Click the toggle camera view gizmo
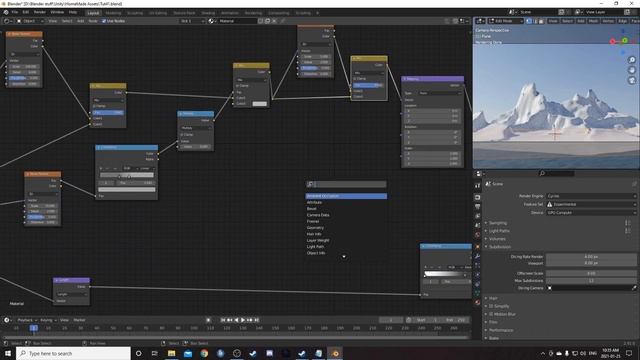The width and height of the screenshot is (640, 360). coord(632,80)
